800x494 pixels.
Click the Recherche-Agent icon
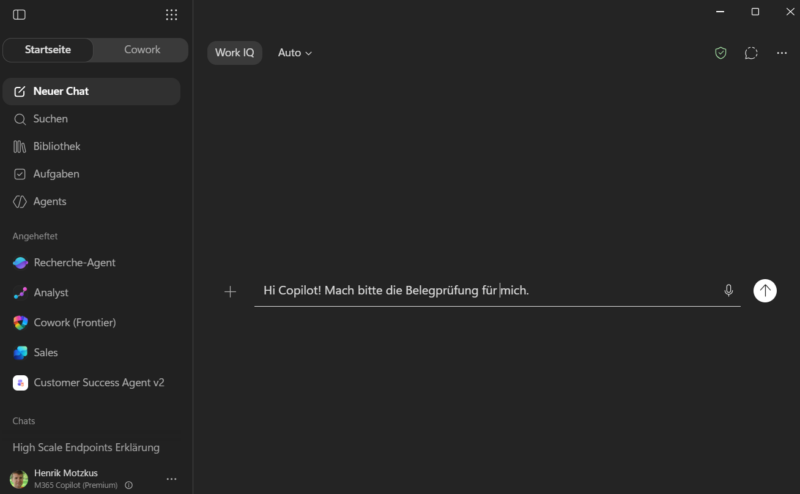pyautogui.click(x=20, y=263)
